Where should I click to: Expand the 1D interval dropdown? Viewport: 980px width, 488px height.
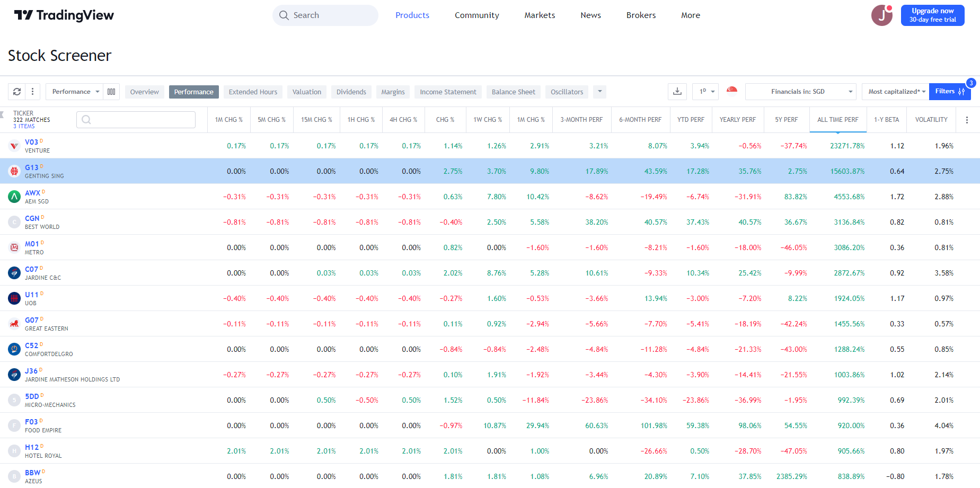pos(705,91)
